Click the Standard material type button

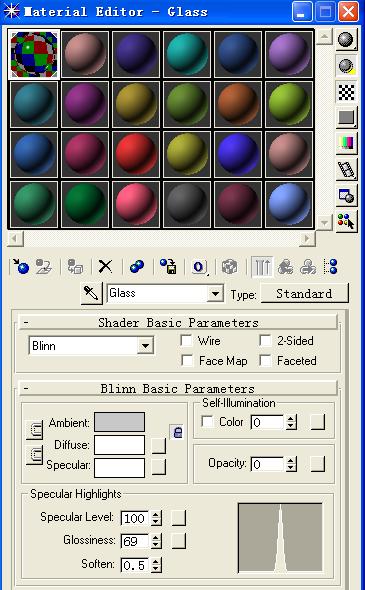(304, 293)
